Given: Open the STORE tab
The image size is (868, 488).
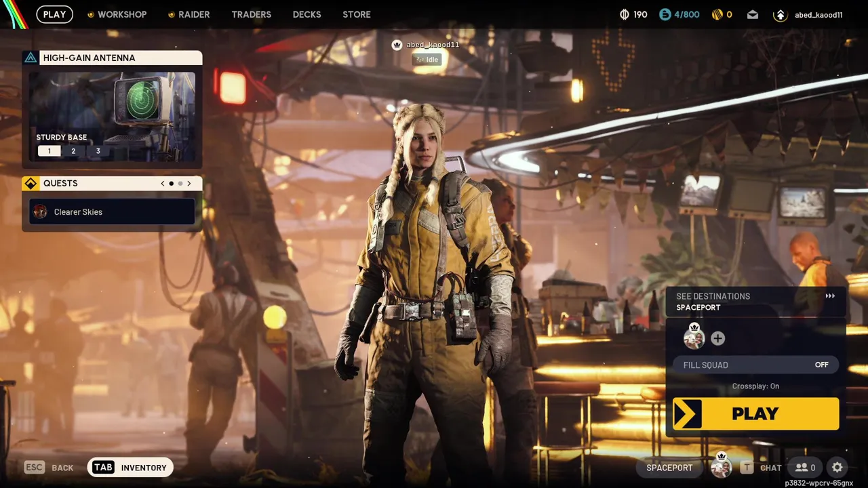Looking at the screenshot, I should coord(357,14).
